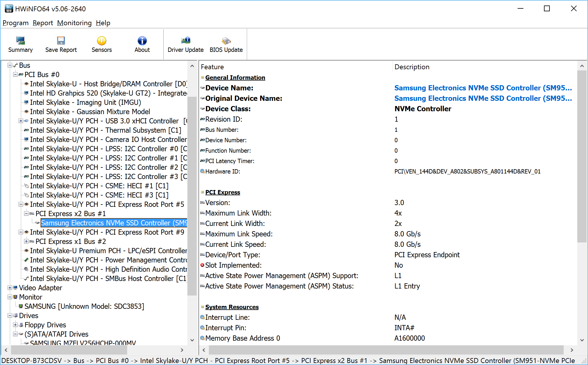Click the SAMSUNG monitor icon in tree

[21, 306]
